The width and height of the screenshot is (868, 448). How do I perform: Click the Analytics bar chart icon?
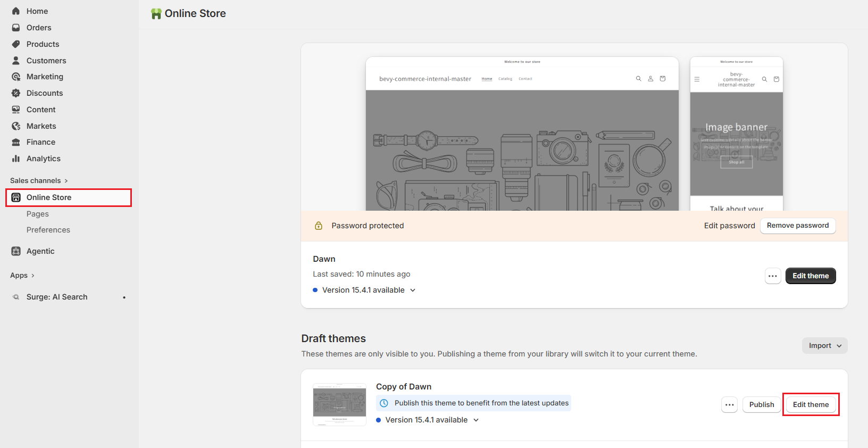(x=16, y=159)
